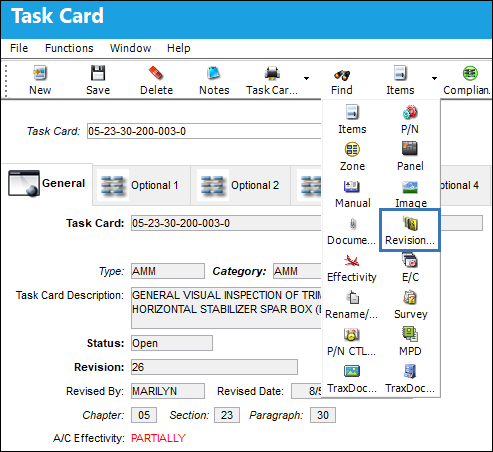Click the Paragraph field 30
This screenshot has height=452, width=493.
pyautogui.click(x=323, y=415)
